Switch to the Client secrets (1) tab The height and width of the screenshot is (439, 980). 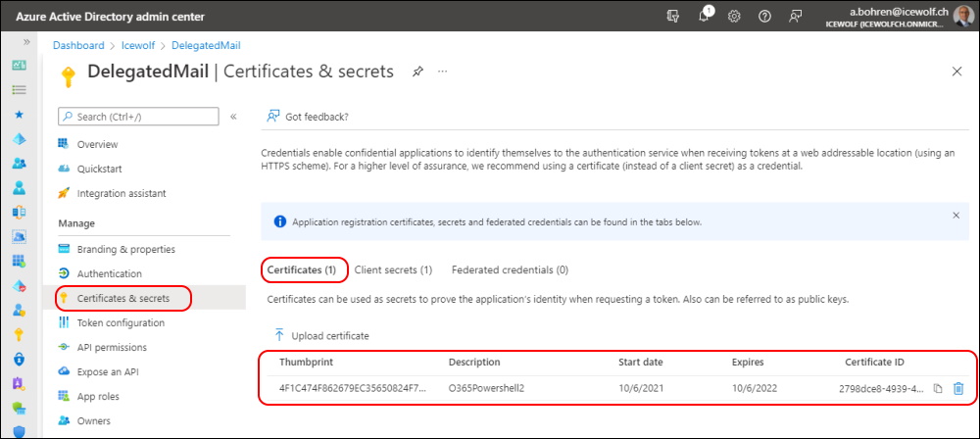click(393, 270)
